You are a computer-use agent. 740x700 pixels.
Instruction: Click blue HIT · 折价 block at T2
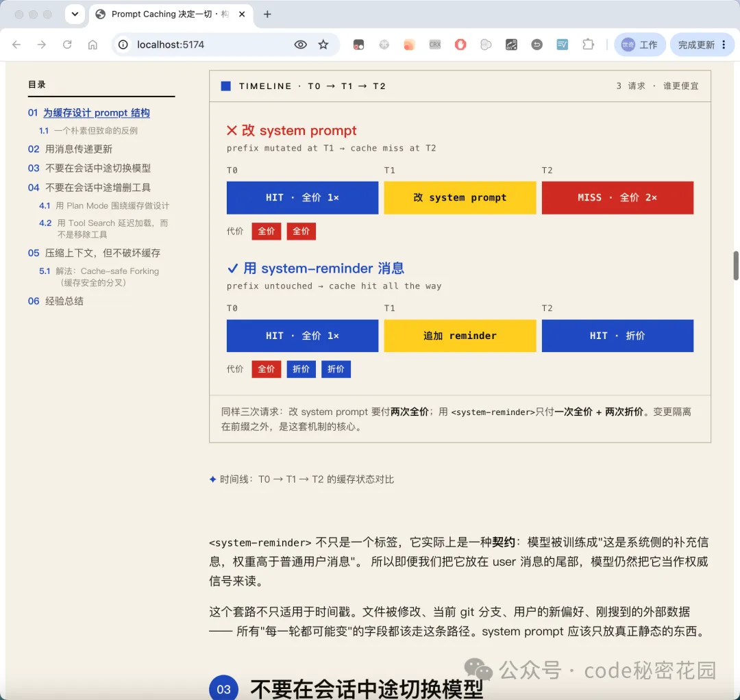(618, 336)
